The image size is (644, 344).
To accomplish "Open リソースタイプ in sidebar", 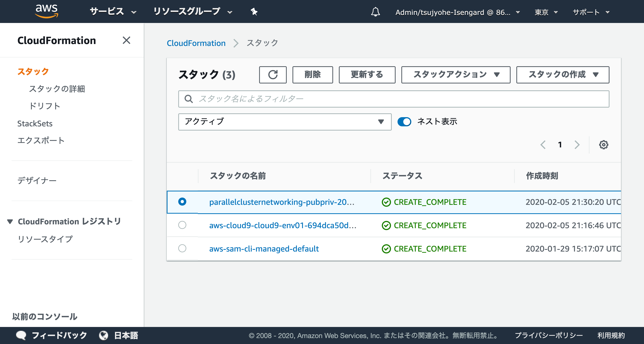I will pyautogui.click(x=45, y=239).
